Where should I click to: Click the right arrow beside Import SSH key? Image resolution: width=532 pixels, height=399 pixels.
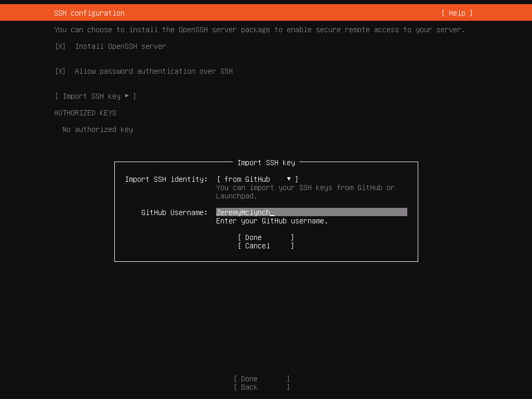[x=127, y=96]
